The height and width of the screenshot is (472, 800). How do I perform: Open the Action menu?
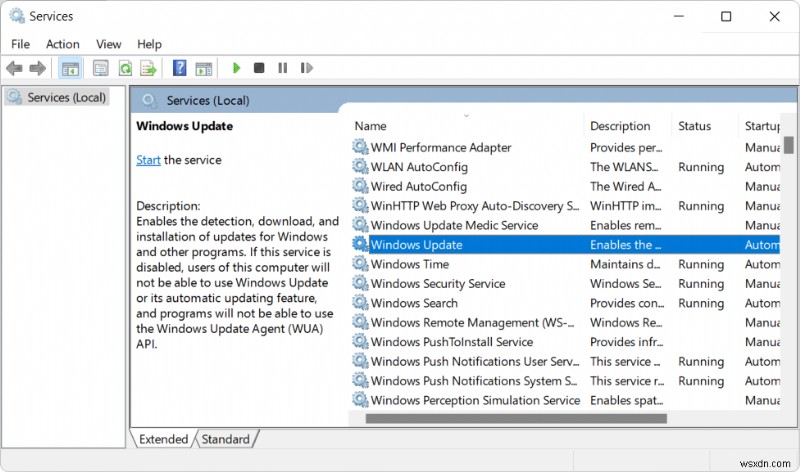(x=63, y=44)
